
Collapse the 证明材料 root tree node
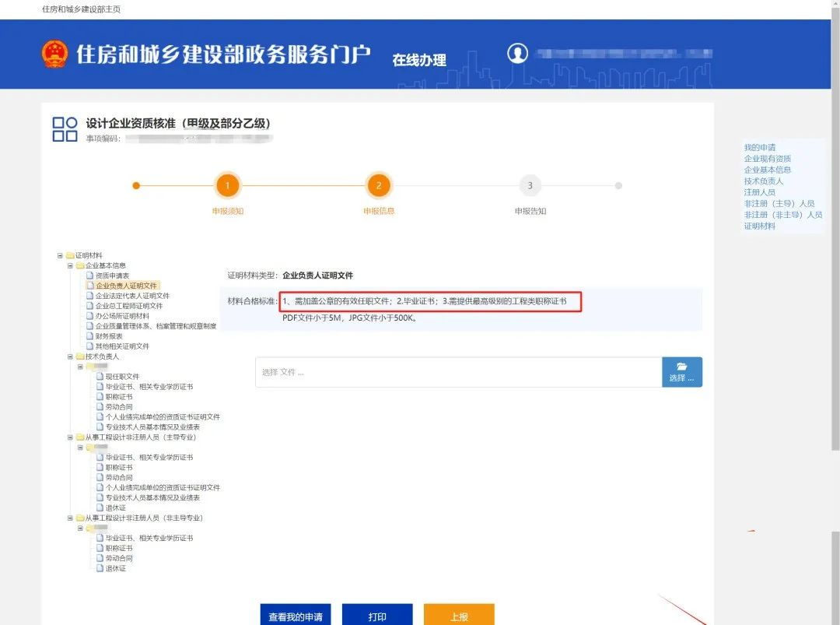click(60, 255)
